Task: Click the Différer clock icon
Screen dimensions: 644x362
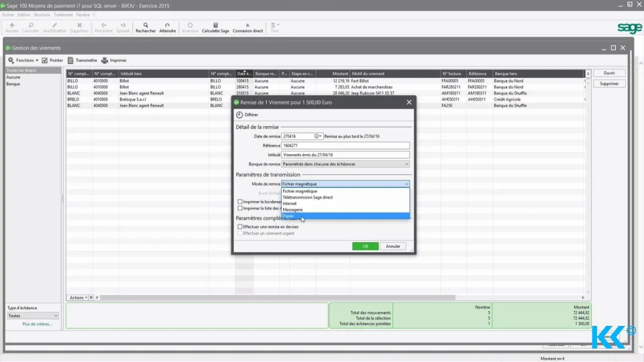Action: point(239,115)
